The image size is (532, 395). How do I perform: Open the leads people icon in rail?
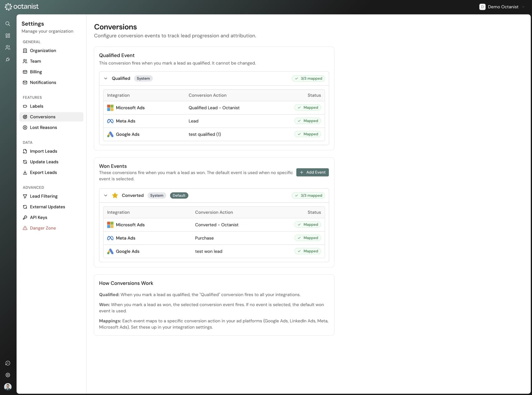8,47
